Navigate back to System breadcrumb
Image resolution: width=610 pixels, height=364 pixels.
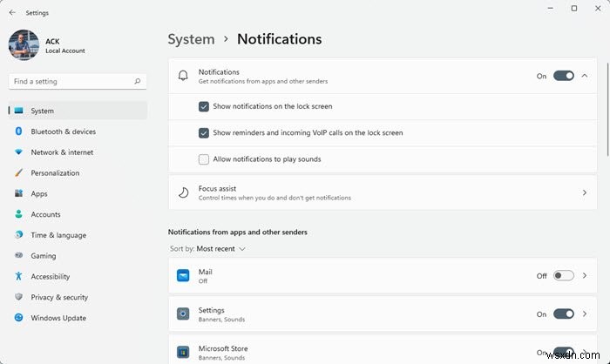(x=191, y=39)
